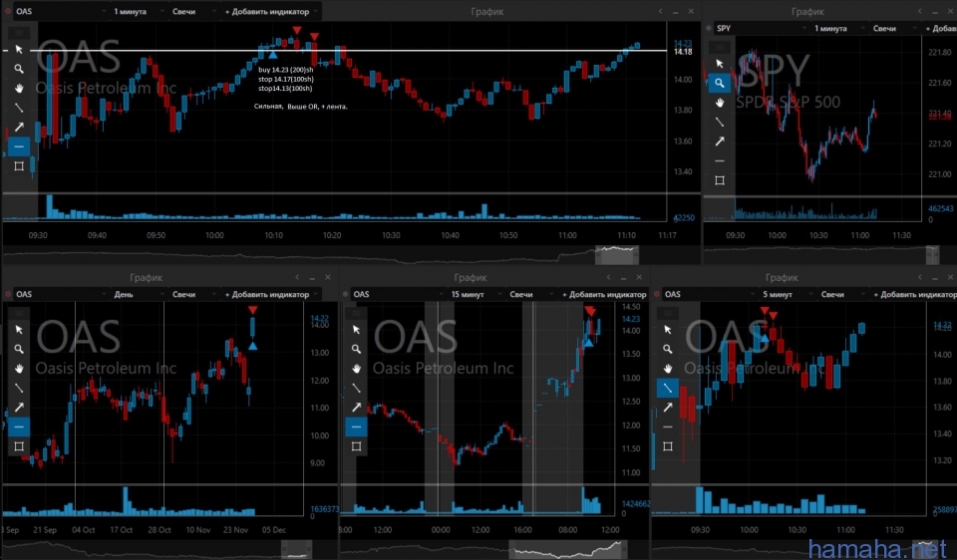
Task: Select the arrow tool in the OAS 15-minute chart
Action: click(x=357, y=407)
